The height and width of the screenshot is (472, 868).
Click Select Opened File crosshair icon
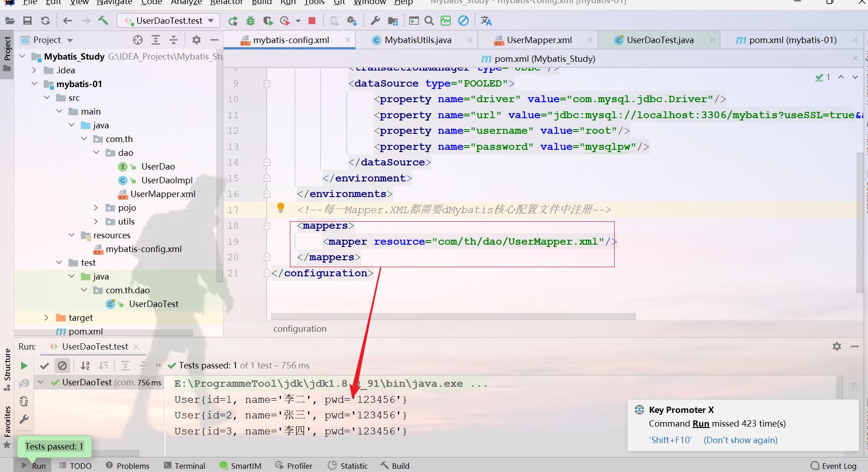pyautogui.click(x=137, y=40)
